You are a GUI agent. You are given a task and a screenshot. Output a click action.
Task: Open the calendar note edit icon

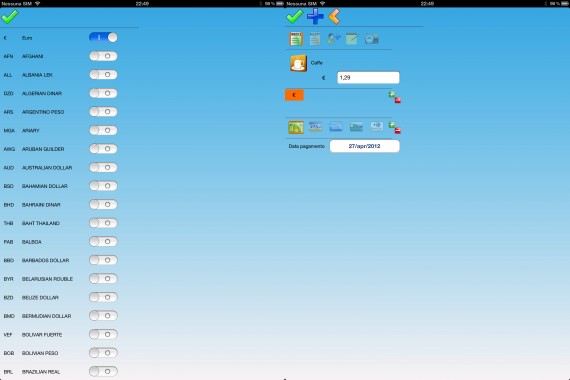tap(352, 39)
